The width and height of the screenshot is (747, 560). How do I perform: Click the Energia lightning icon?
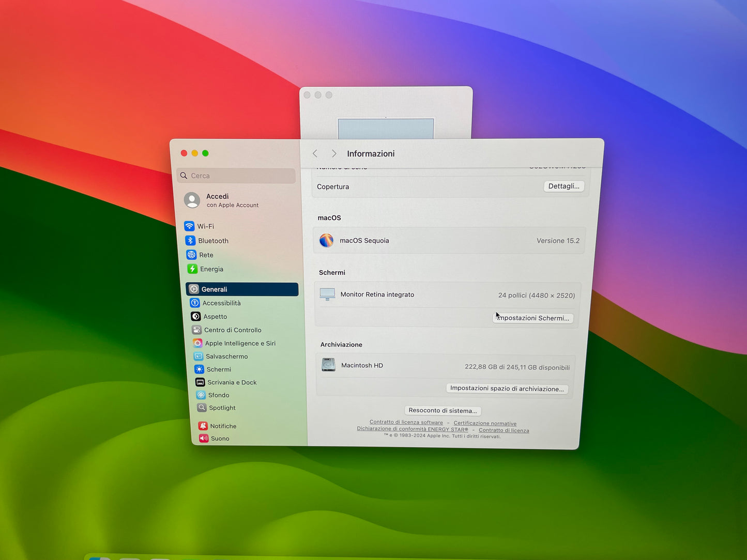point(192,269)
